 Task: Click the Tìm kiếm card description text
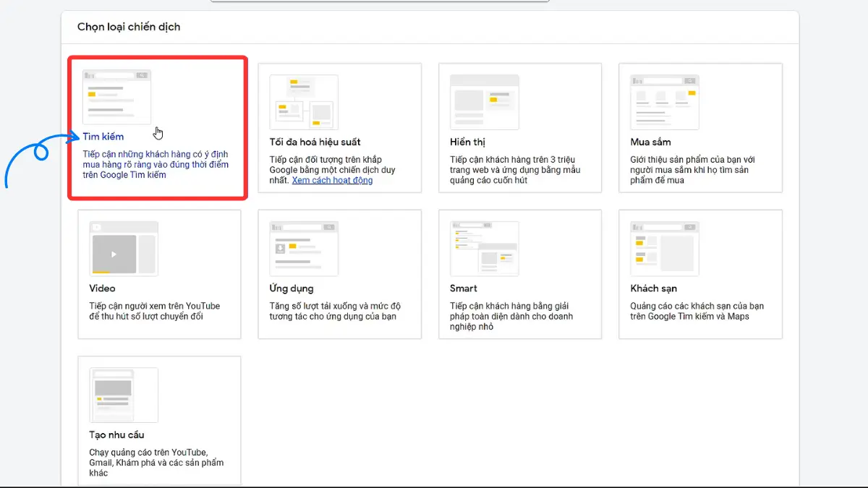pyautogui.click(x=155, y=165)
